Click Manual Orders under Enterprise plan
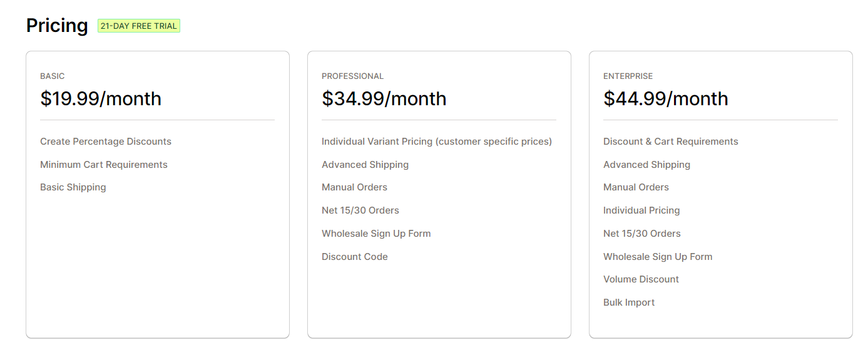 click(636, 187)
